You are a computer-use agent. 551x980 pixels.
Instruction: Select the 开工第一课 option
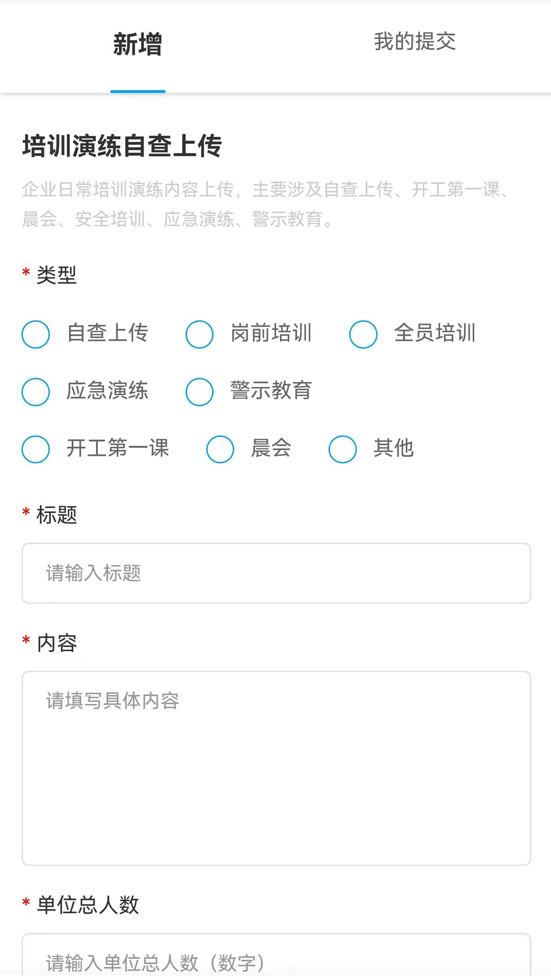pos(35,450)
